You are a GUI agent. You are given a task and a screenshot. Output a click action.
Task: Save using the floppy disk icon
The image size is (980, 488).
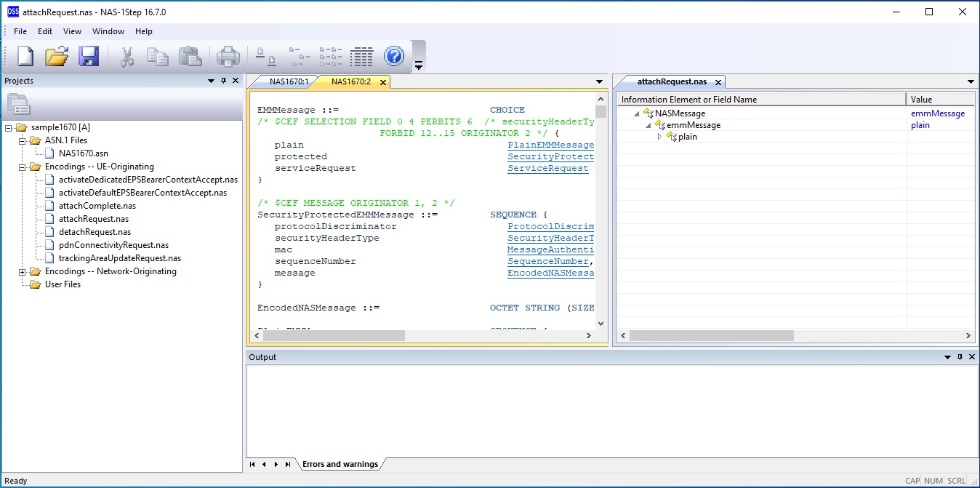coord(89,56)
